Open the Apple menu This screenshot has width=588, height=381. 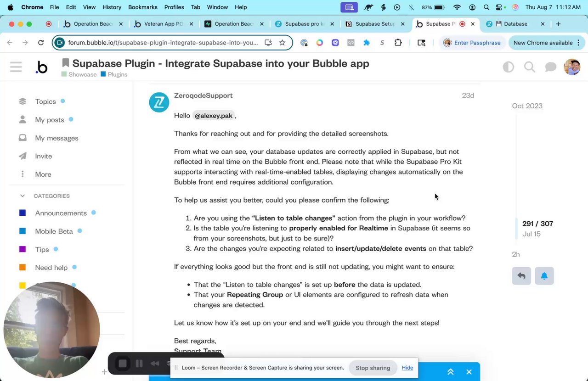click(x=10, y=7)
